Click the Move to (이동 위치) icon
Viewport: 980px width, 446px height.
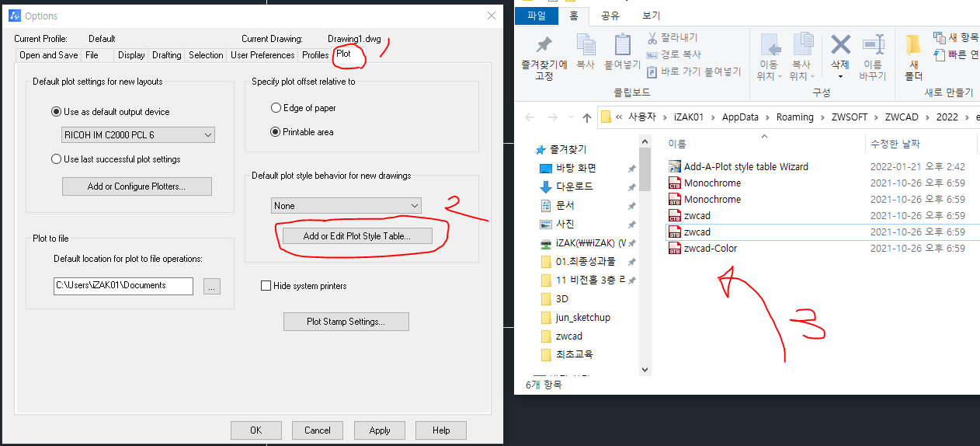coord(770,44)
